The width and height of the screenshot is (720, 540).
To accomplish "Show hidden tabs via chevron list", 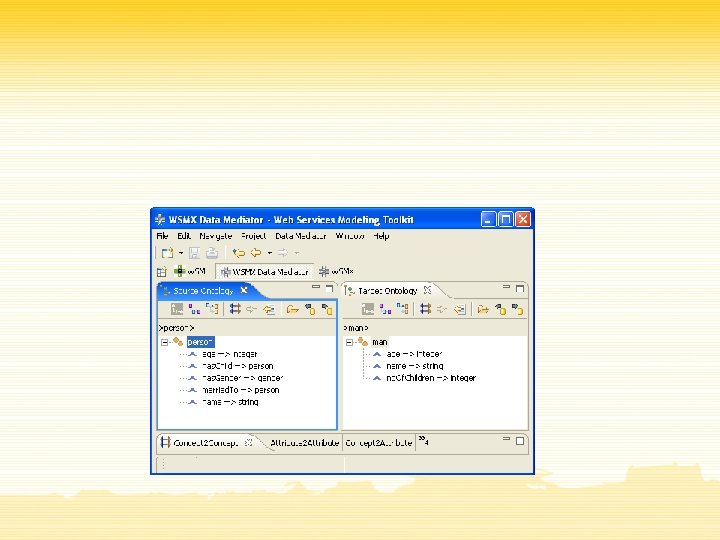I will point(423,441).
